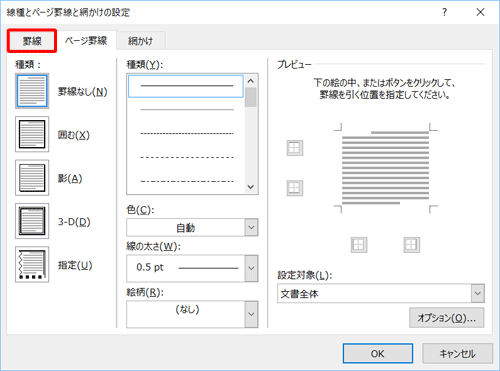Click the 罫線なし(N) label
Screen dimensions: 500x371
point(83,92)
